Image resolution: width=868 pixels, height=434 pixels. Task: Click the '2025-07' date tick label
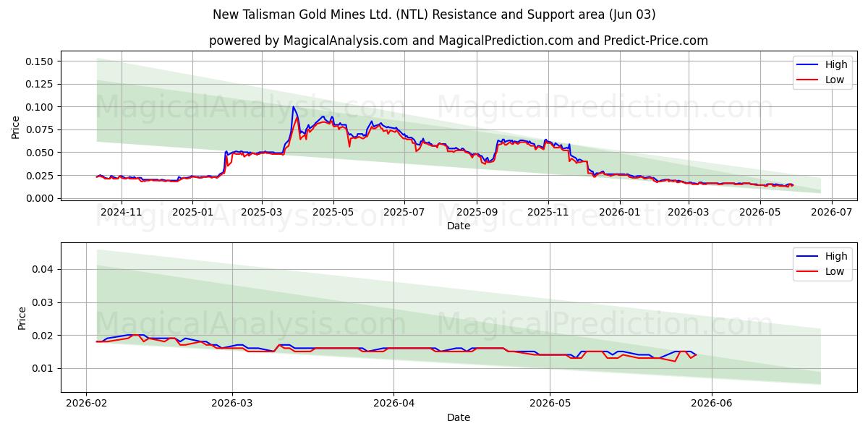pyautogui.click(x=404, y=212)
